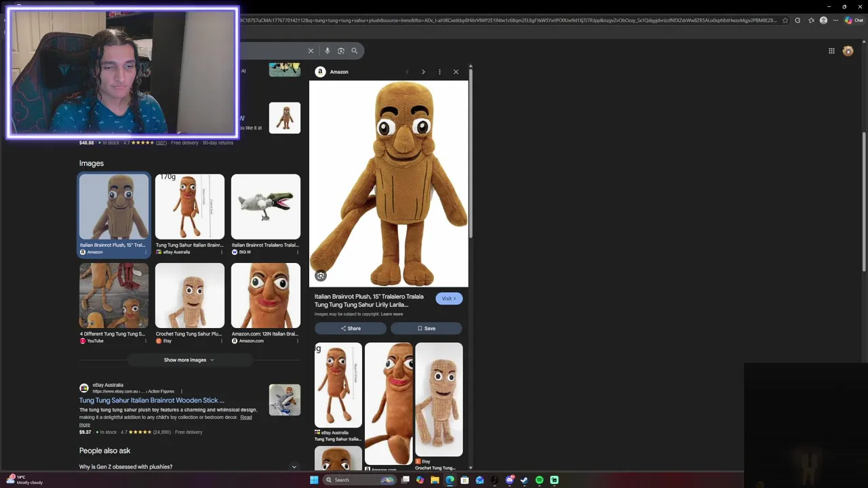Click the taskbar Search box
The width and height of the screenshot is (868, 488).
(x=359, y=480)
